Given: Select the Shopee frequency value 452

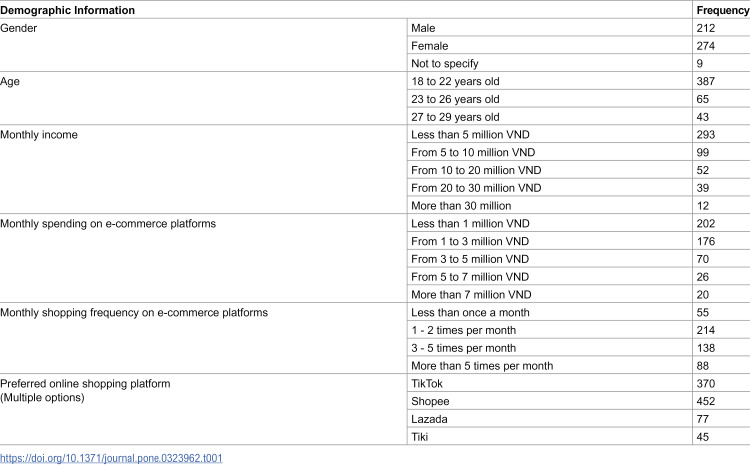Looking at the screenshot, I should tap(706, 401).
